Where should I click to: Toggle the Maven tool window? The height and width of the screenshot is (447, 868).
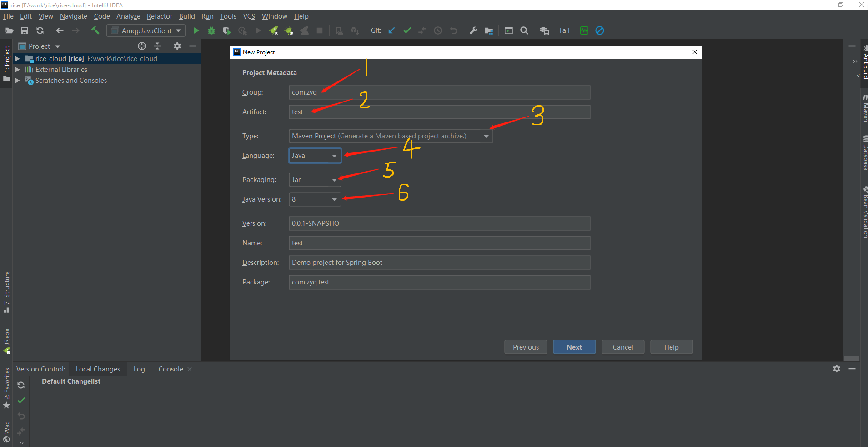(865, 108)
